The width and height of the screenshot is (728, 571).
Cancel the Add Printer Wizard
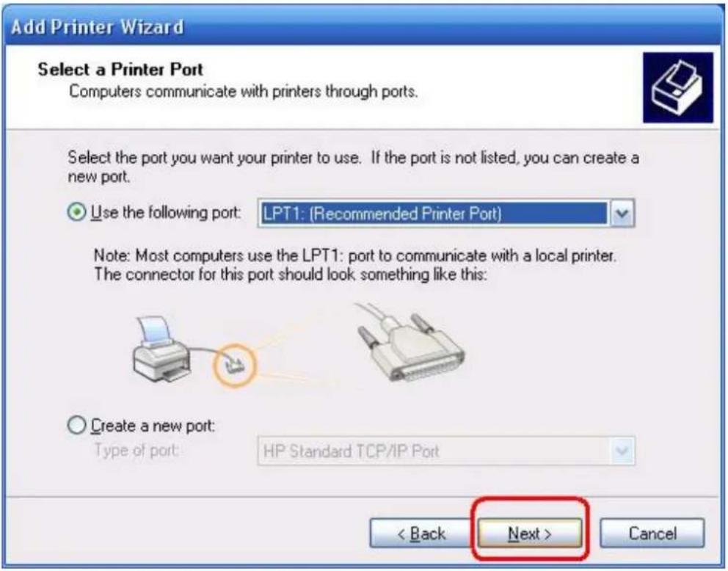pos(652,534)
